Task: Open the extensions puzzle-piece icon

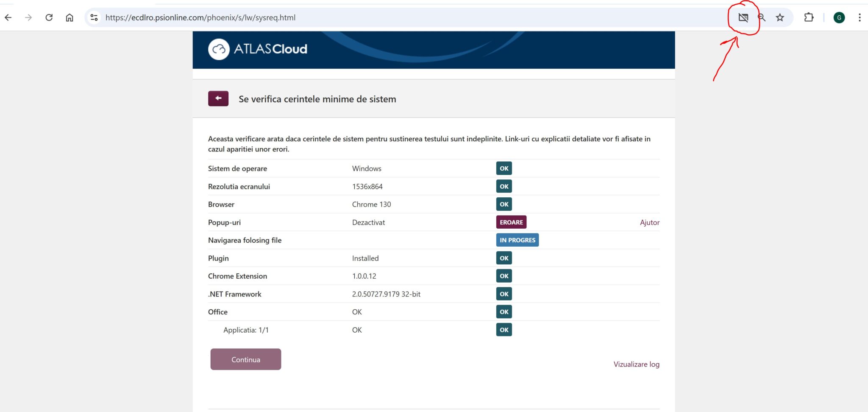Action: (809, 17)
